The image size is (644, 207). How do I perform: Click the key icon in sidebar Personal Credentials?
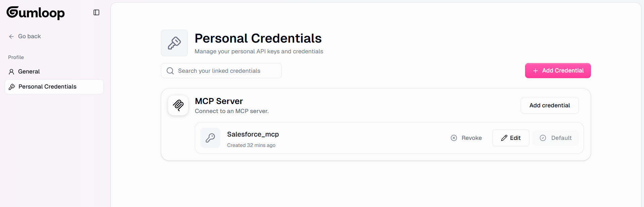pos(12,87)
